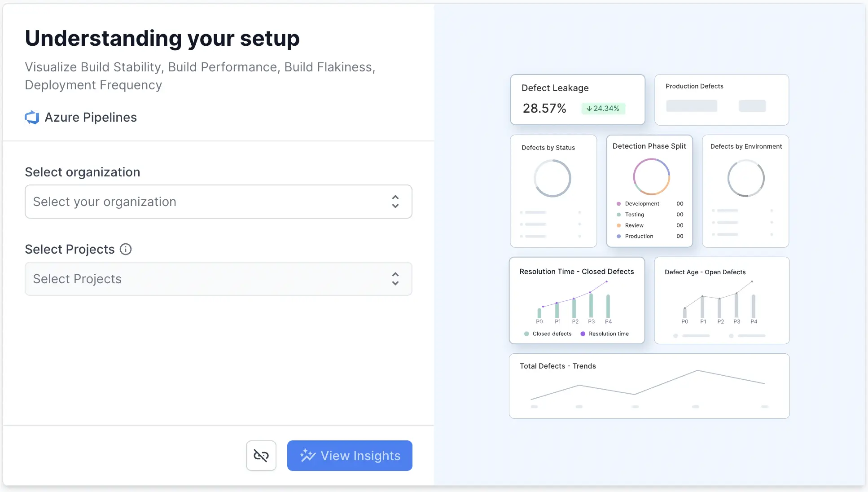Click the Defects by Status ring chart
Screen dimensions: 868x492
pos(552,178)
